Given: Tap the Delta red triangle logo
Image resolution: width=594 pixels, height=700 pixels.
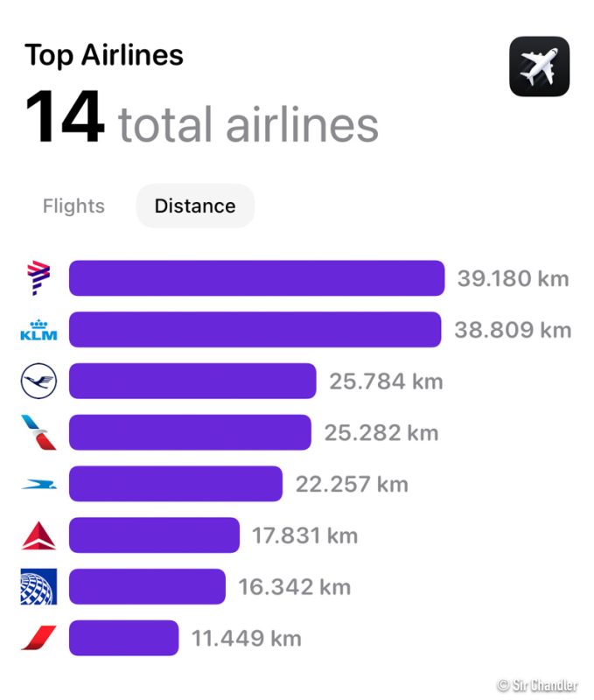Looking at the screenshot, I should click(38, 535).
